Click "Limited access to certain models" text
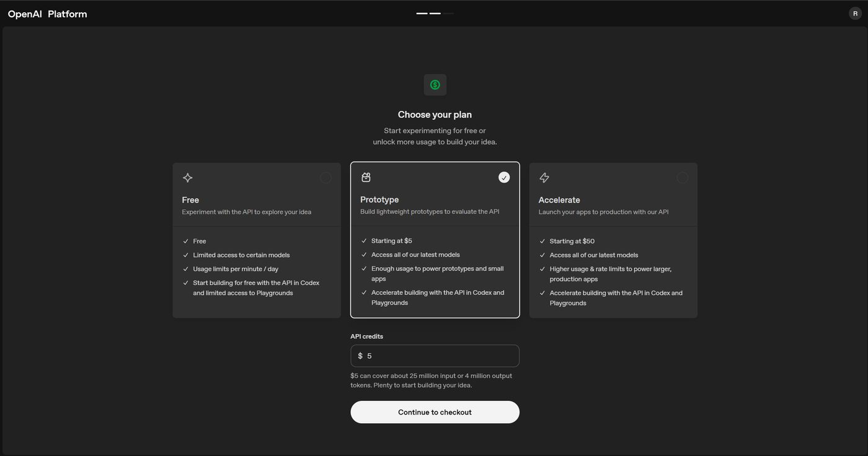Screen dimensions: 868x456 pyautogui.click(x=241, y=255)
